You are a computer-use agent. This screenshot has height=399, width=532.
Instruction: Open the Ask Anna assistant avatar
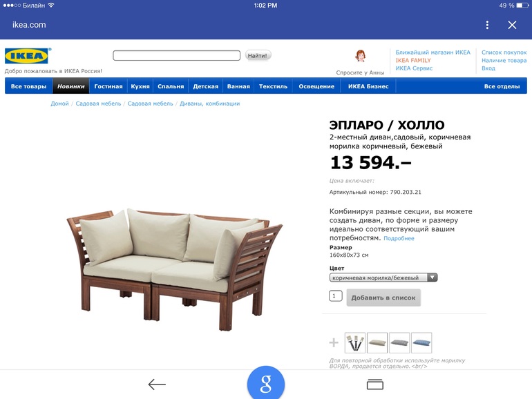[361, 56]
